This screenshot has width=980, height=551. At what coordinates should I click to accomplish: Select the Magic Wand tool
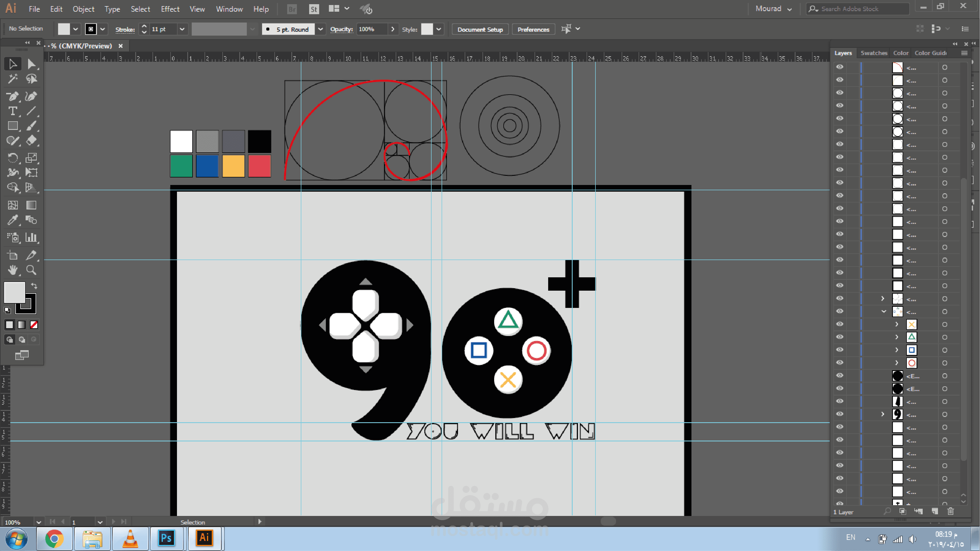(13, 79)
